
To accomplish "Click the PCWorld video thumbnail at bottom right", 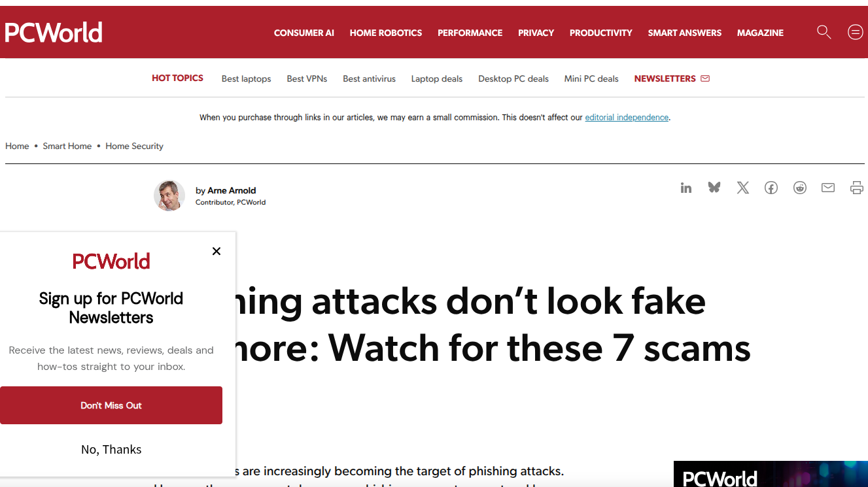I will (x=771, y=474).
